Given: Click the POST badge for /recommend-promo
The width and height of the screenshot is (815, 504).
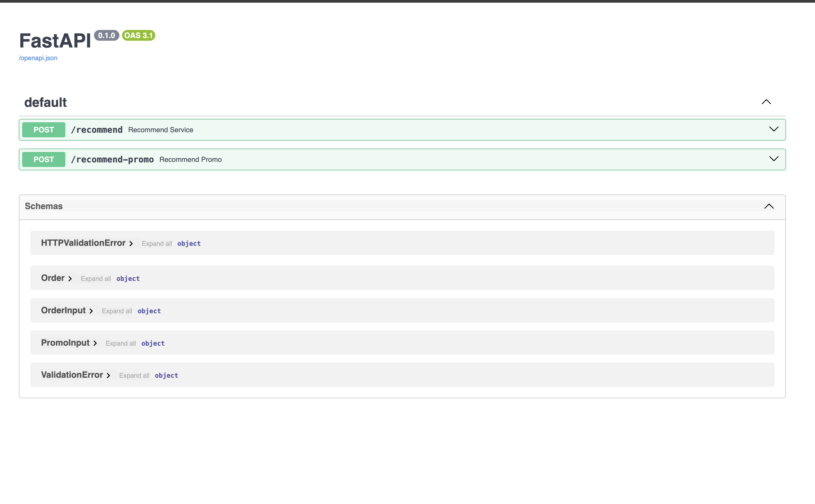Looking at the screenshot, I should click(x=44, y=159).
